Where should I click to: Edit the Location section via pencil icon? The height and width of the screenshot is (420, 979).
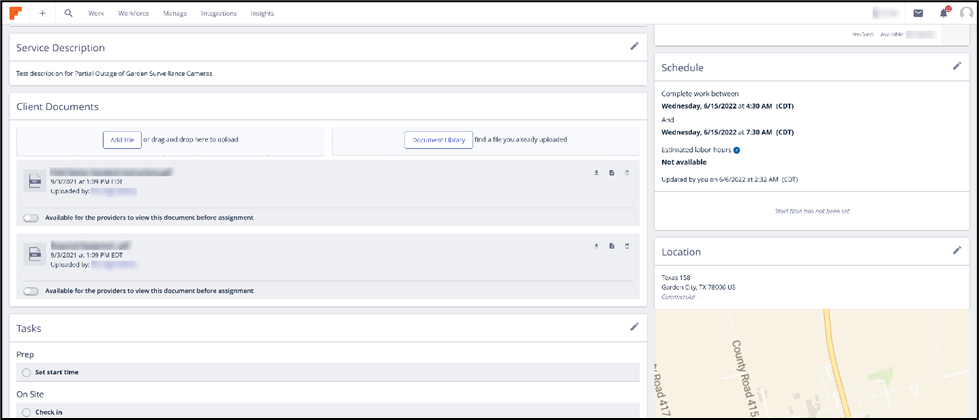957,250
